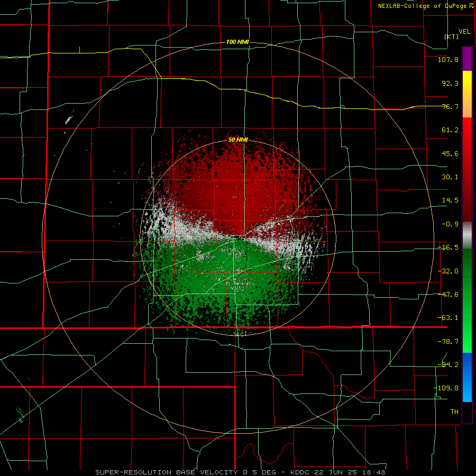Screen dimensions: 476x476
Task: Click the TH label on the legend
Action: 454,412
